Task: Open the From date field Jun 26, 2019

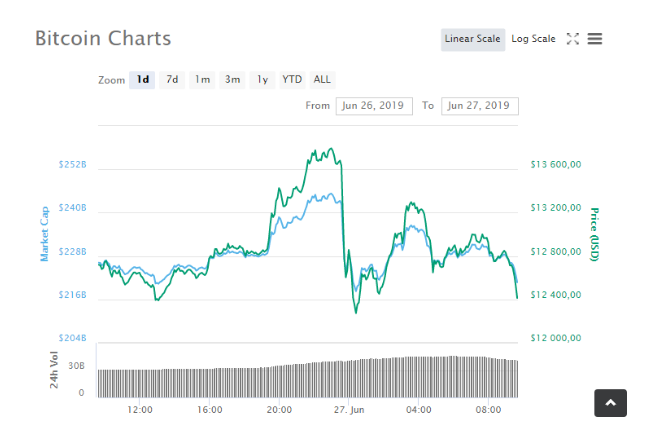Action: [x=374, y=105]
